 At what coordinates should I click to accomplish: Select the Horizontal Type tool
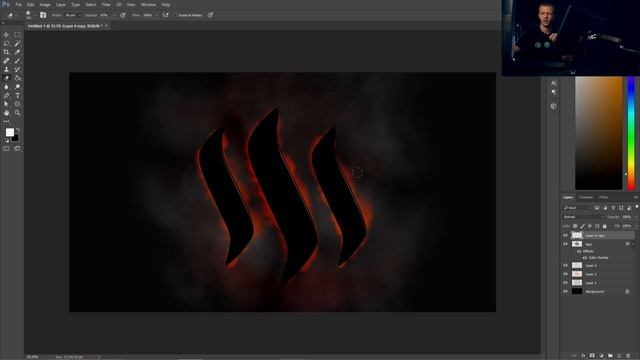point(17,96)
